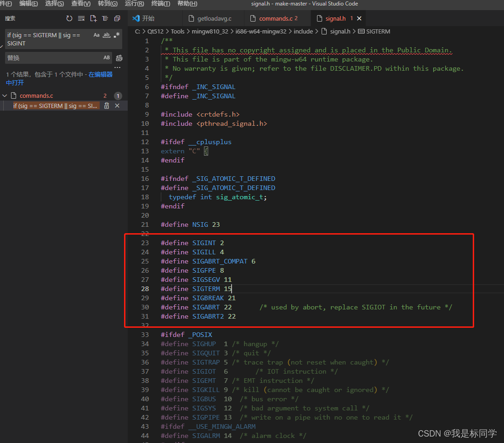
Task: Refresh the search results
Action: [x=69, y=18]
